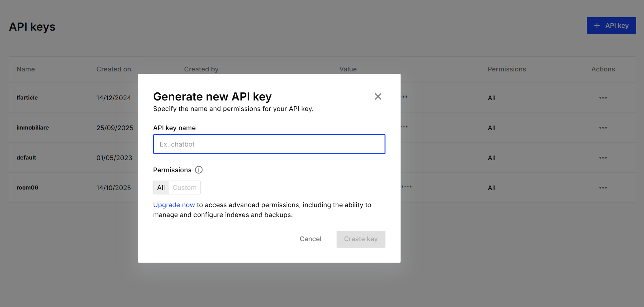This screenshot has height=307, width=644.
Task: Select the room06 key row name
Action: point(28,188)
